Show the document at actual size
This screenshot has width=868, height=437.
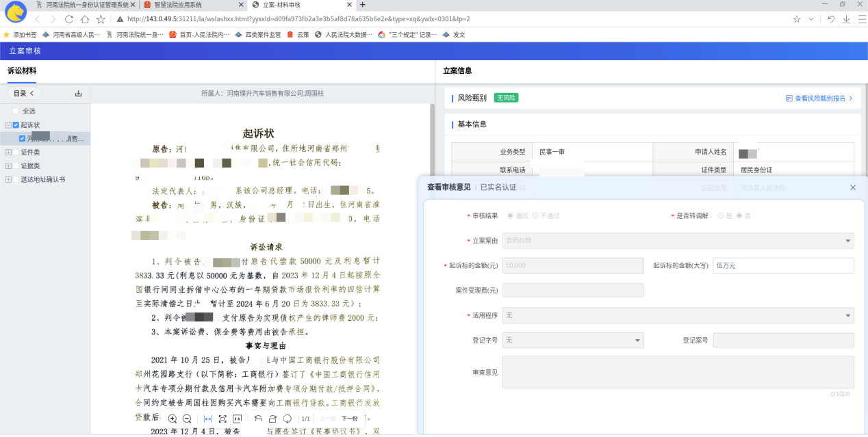pos(237,419)
